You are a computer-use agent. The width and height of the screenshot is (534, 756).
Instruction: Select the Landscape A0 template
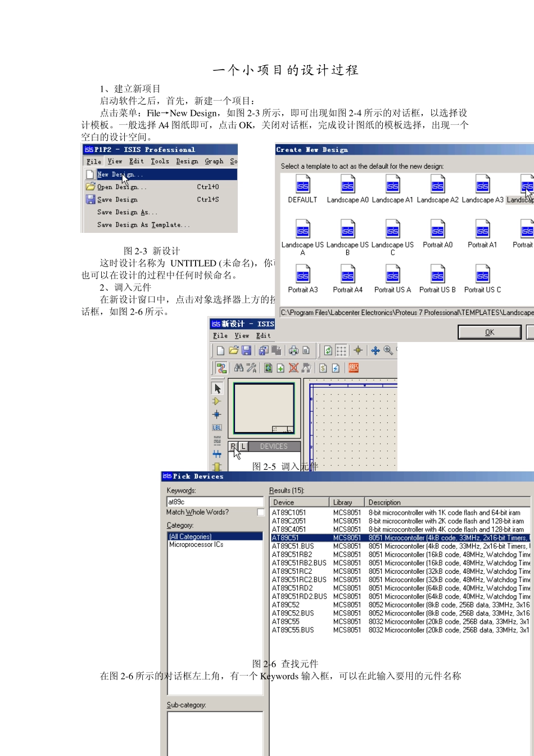pyautogui.click(x=347, y=189)
